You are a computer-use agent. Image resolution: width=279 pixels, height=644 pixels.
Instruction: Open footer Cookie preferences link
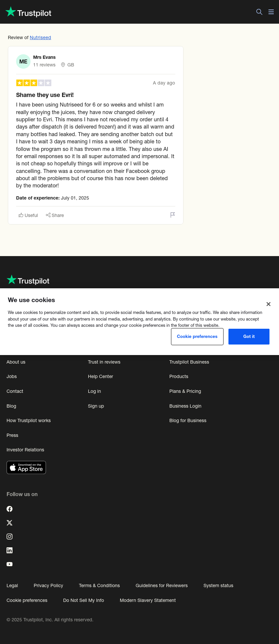pos(27,600)
